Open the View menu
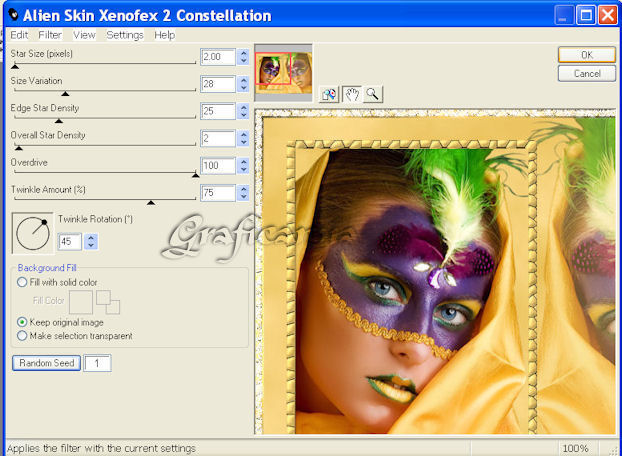This screenshot has height=456, width=622. coord(84,35)
